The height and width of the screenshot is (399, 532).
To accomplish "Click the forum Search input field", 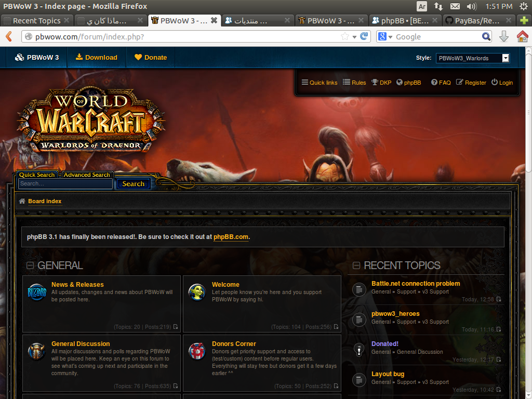I will [65, 183].
